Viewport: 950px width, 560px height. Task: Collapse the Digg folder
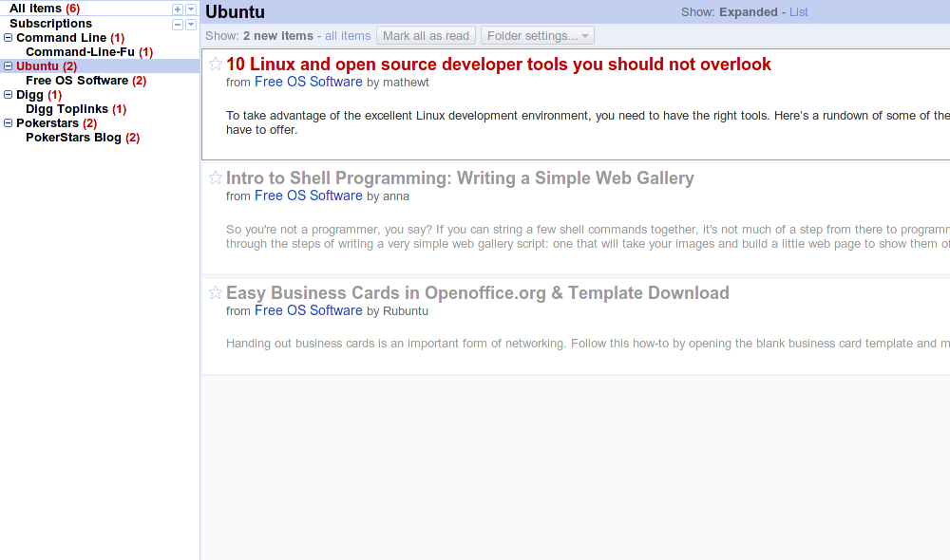[9, 95]
